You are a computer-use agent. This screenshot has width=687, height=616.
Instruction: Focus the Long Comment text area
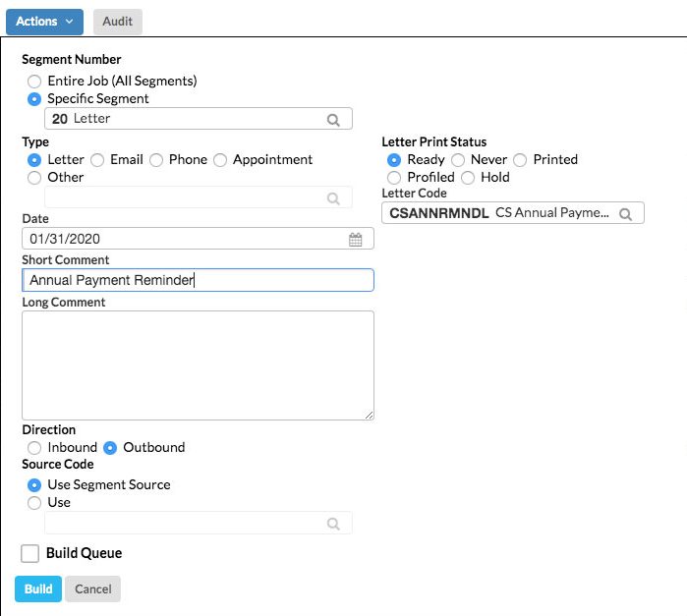tap(198, 365)
